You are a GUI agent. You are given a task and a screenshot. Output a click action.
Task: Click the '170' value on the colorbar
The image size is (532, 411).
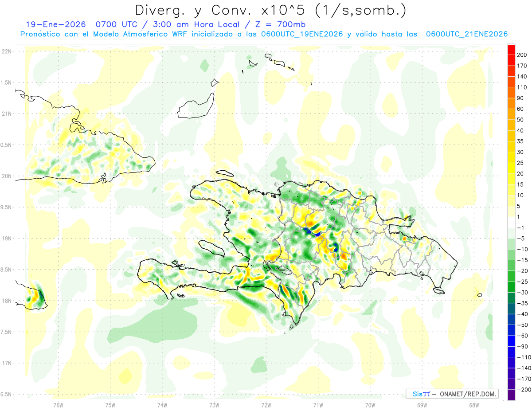[522, 66]
